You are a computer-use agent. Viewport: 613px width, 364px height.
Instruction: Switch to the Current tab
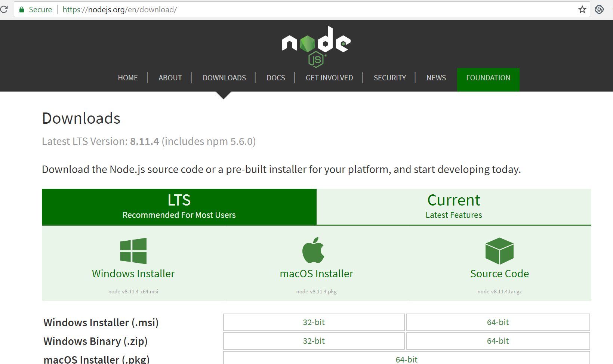(454, 207)
